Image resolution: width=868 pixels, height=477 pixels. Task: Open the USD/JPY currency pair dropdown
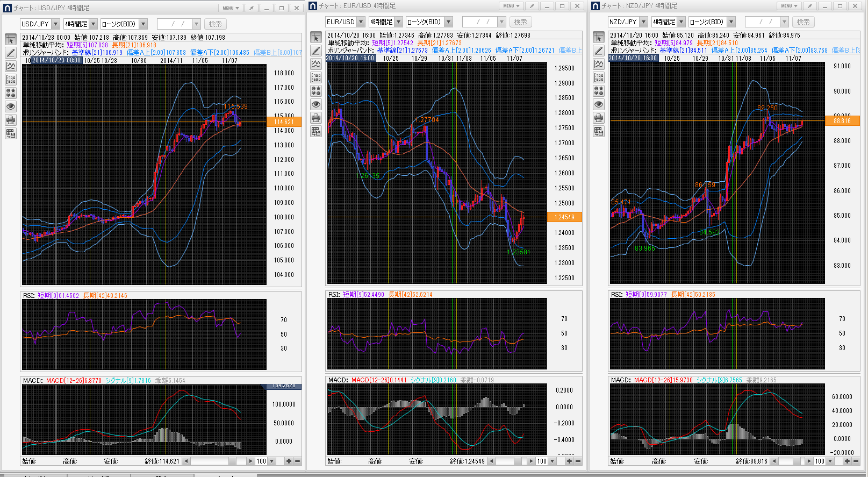(55, 24)
